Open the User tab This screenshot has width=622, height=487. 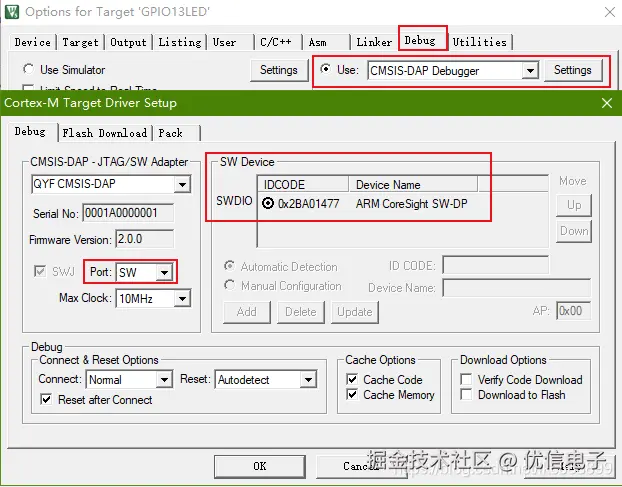pos(225,42)
